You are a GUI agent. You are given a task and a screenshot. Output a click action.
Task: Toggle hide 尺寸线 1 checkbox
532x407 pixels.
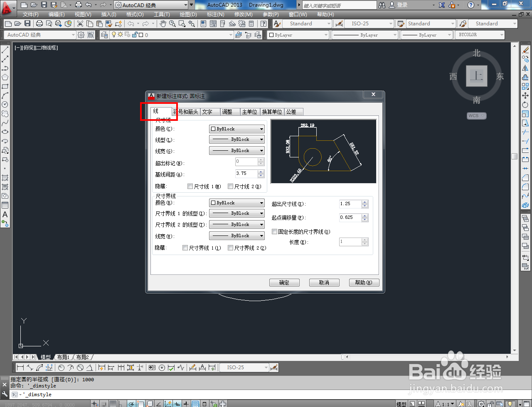pyautogui.click(x=190, y=186)
